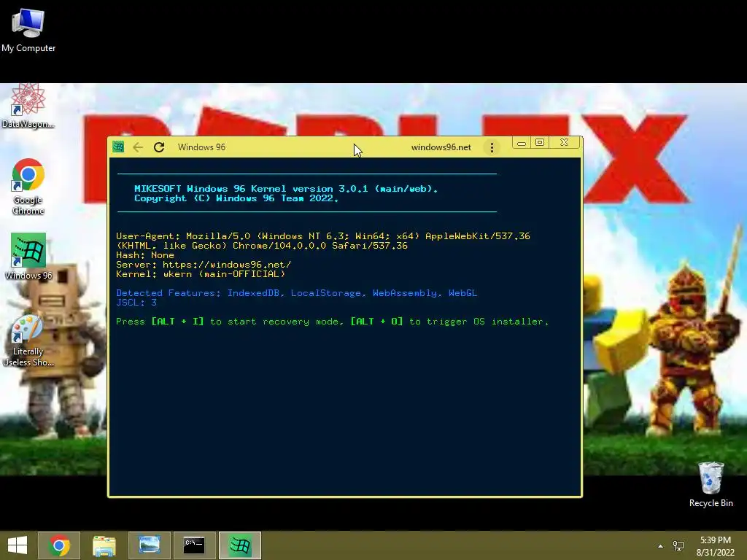
Task: Click the '[ALT + I]' recovery mode text
Action: pyautogui.click(x=177, y=322)
